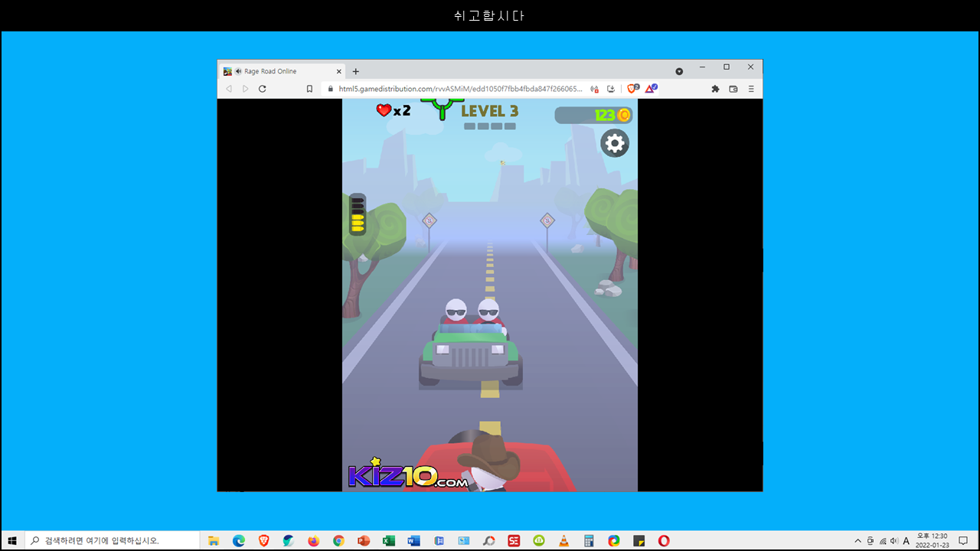The image size is (980, 551).
Task: Click the taskbar search box
Action: (x=112, y=540)
